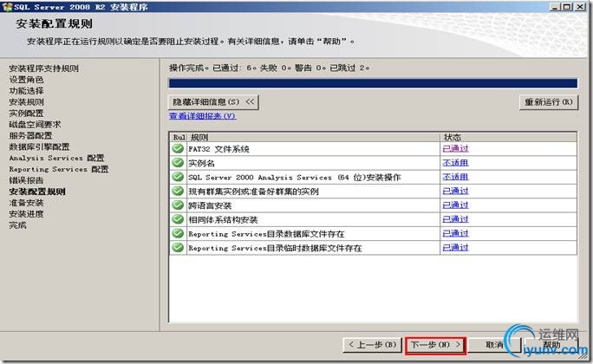
Task: Select 设置角色 step in sidebar
Action: (27, 80)
